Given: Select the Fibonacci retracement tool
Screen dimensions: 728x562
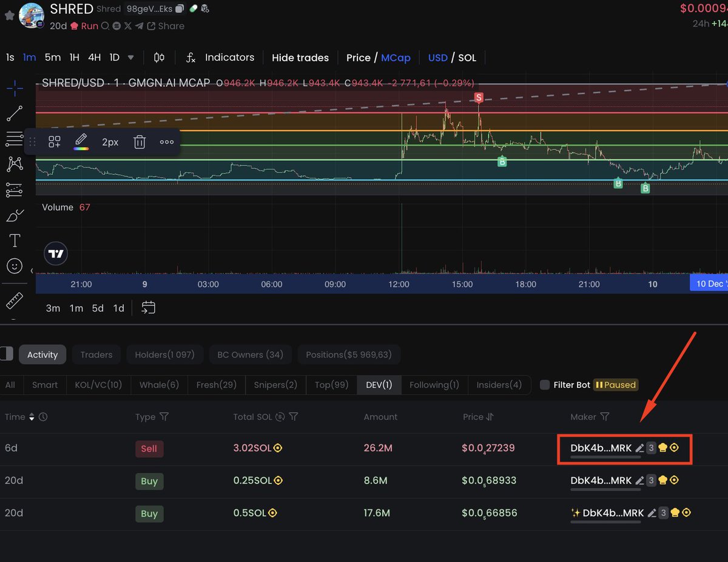Looking at the screenshot, I should tap(13, 139).
